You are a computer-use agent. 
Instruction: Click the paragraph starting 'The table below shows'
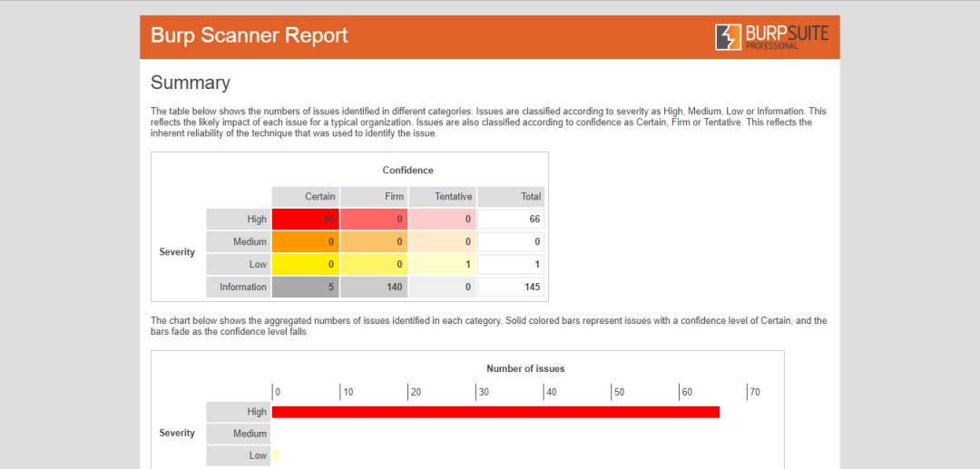point(489,122)
